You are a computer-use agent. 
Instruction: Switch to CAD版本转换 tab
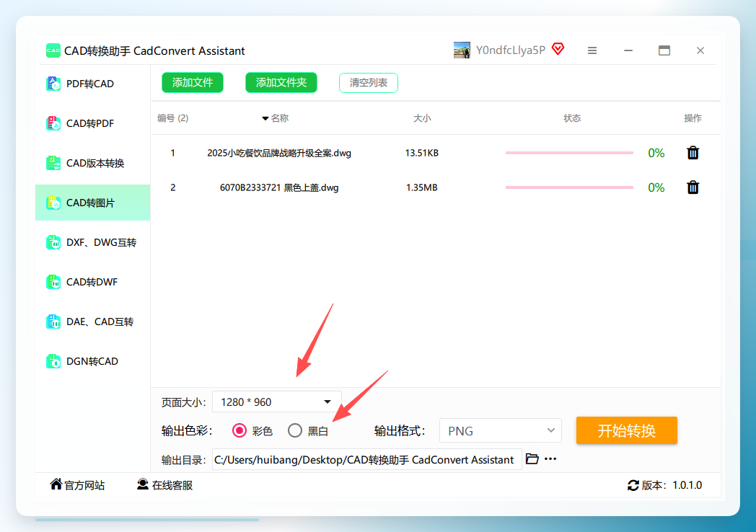(x=92, y=163)
